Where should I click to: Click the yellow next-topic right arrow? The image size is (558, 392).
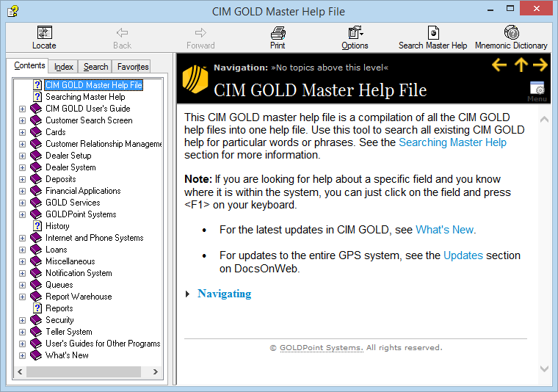(540, 65)
